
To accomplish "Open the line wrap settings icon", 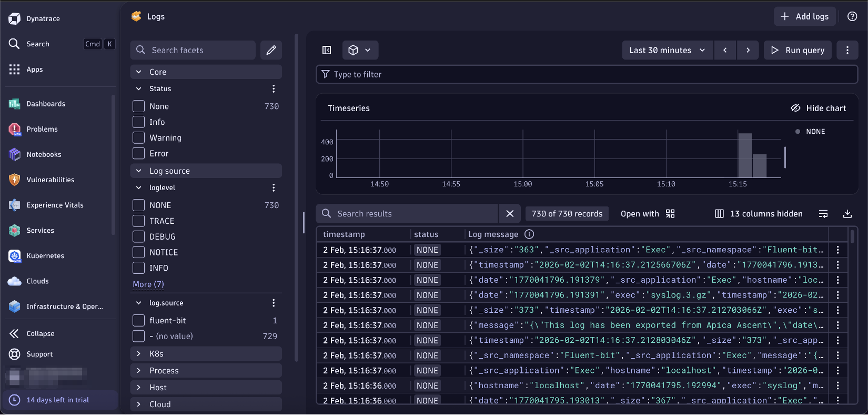I will (823, 214).
